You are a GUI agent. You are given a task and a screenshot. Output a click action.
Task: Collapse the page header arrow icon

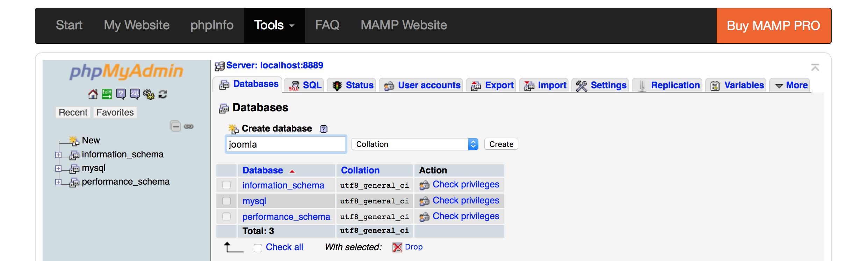pos(815,67)
